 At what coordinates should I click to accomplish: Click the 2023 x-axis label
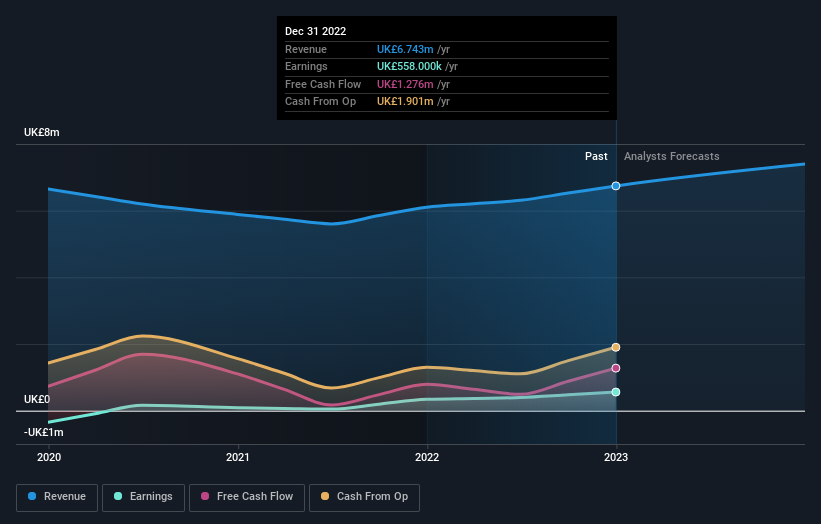click(x=616, y=457)
